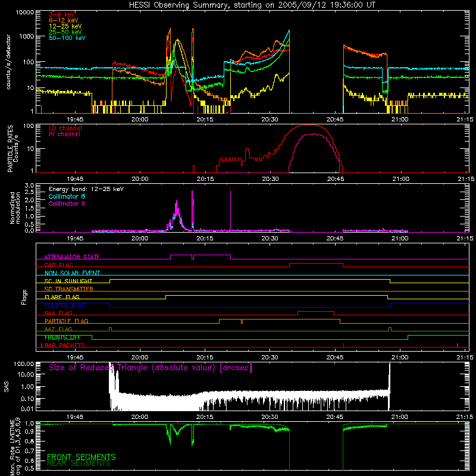Click the 1.5 tick on modulation axis
476x476 pixels.
click(29, 208)
